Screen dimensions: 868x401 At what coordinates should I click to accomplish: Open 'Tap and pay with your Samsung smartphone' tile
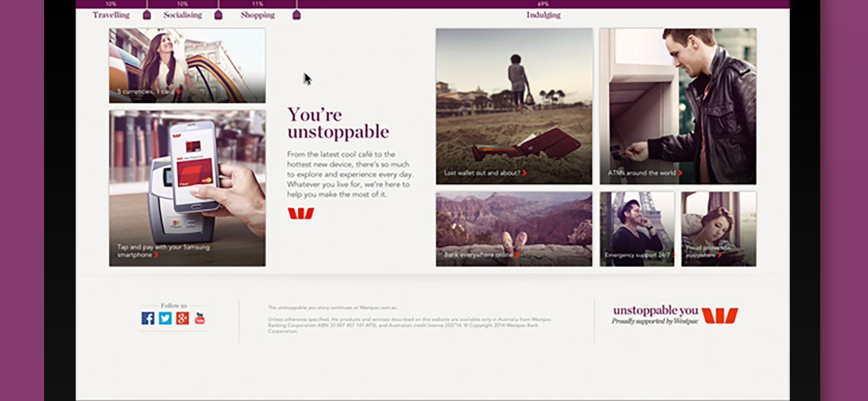[187, 188]
